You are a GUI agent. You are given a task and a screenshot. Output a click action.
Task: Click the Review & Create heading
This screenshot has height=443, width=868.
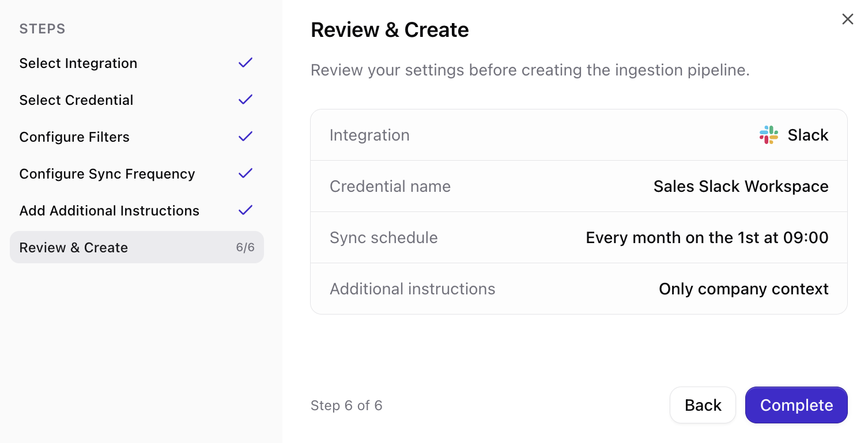tap(390, 30)
